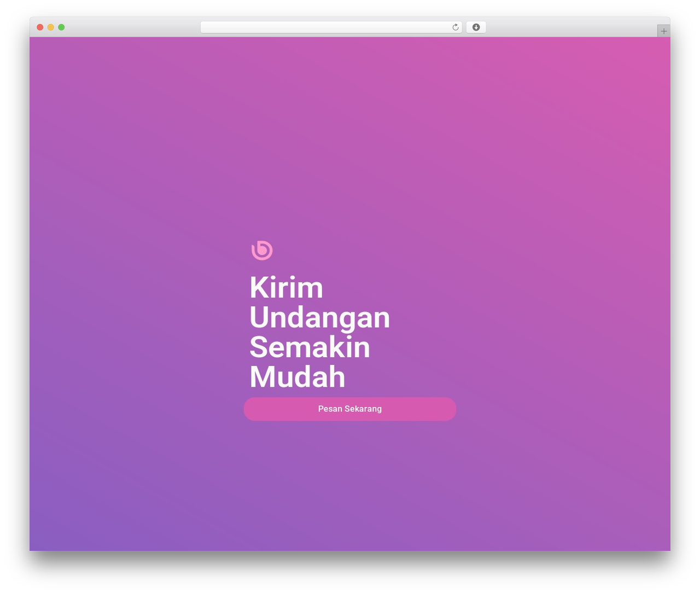700x593 pixels.
Task: Reload the page with the refresh icon
Action: [x=455, y=27]
